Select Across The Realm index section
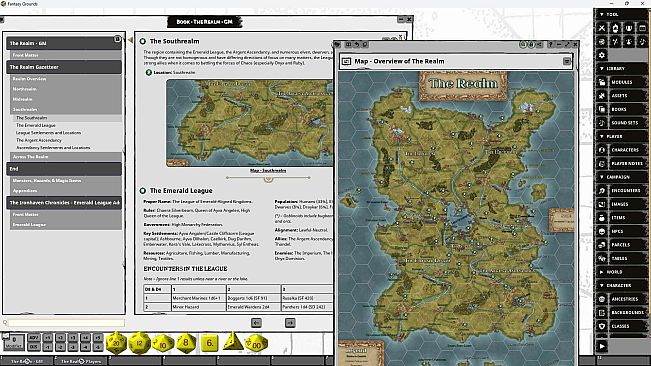Screen dimensions: 651x366 click(66, 157)
